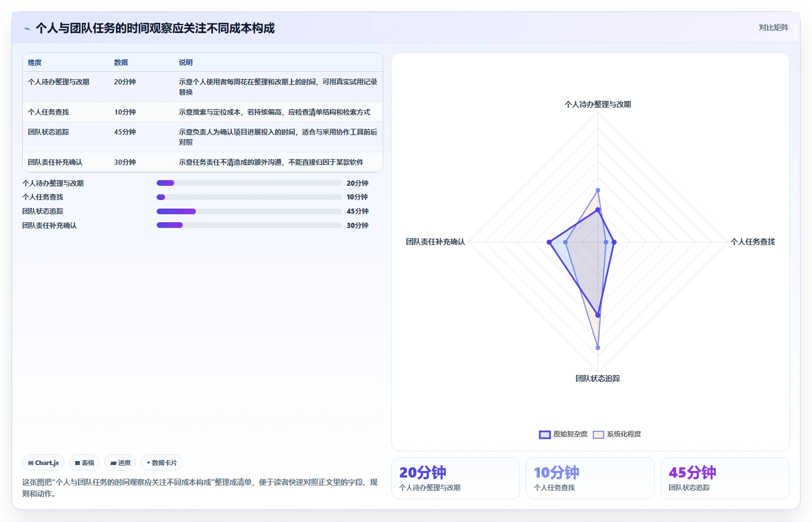
Task: Click the 说明 column header
Action: coord(186,63)
